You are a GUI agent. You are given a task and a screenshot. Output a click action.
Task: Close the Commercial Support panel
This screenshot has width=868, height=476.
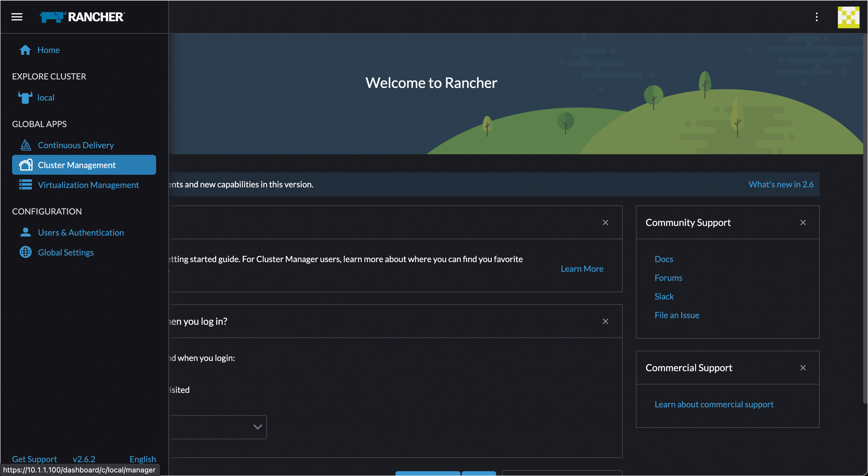[803, 368]
